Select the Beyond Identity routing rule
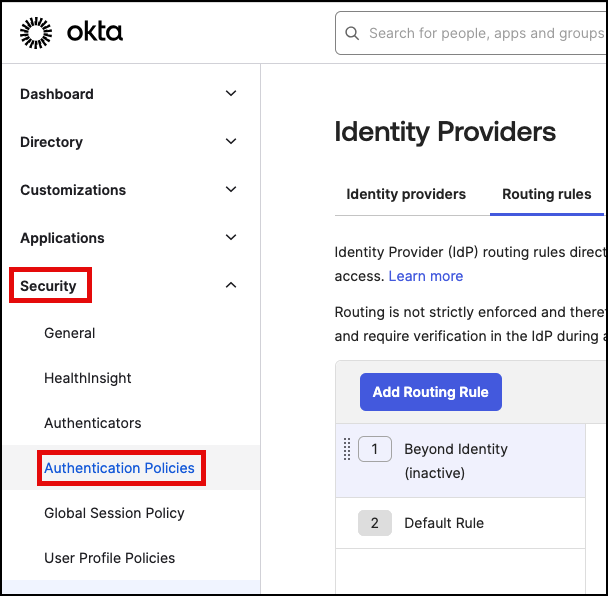 [456, 460]
